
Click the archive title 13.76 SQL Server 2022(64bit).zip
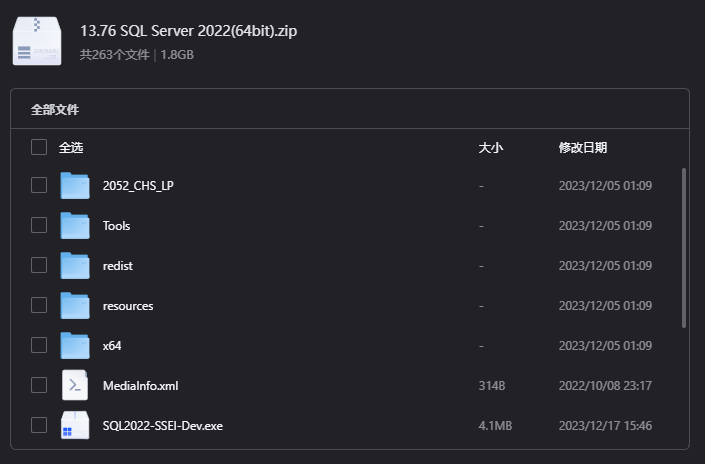[x=188, y=31]
